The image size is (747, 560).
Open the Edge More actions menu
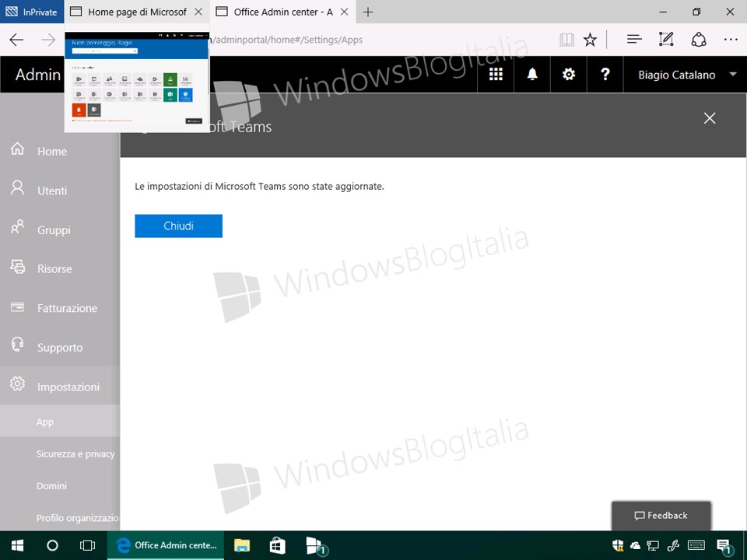[x=731, y=40]
